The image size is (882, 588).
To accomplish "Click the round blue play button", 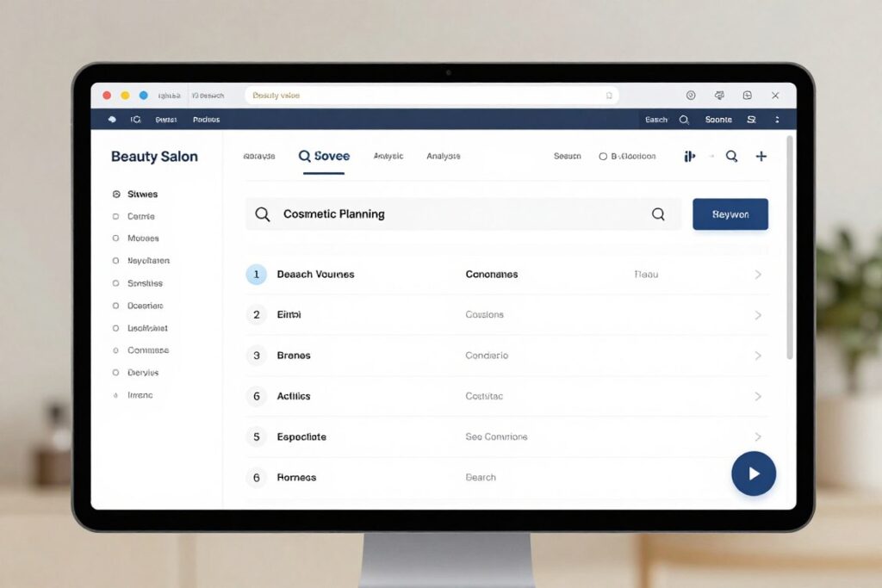I will [753, 473].
